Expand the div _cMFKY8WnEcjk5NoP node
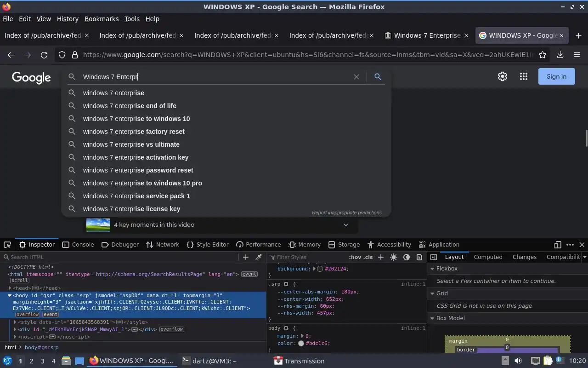Image resolution: width=588 pixels, height=368 pixels. tap(15, 329)
